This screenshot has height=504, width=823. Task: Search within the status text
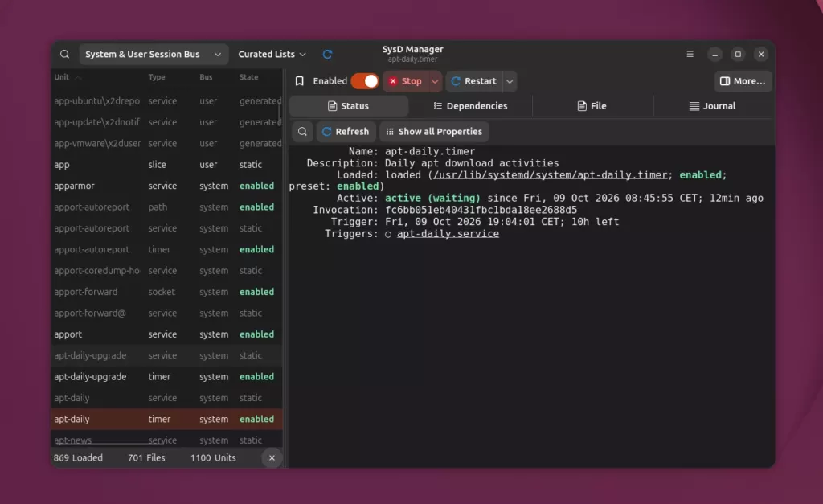point(302,131)
